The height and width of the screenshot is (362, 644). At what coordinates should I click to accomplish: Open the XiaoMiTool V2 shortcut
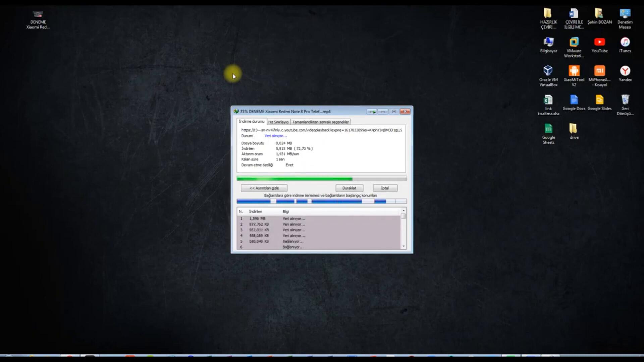coord(574,71)
